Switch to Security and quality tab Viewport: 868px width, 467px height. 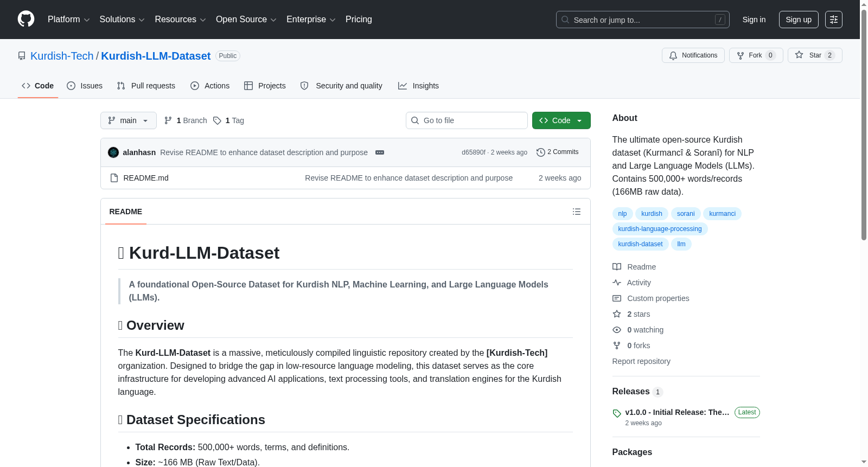pos(341,86)
